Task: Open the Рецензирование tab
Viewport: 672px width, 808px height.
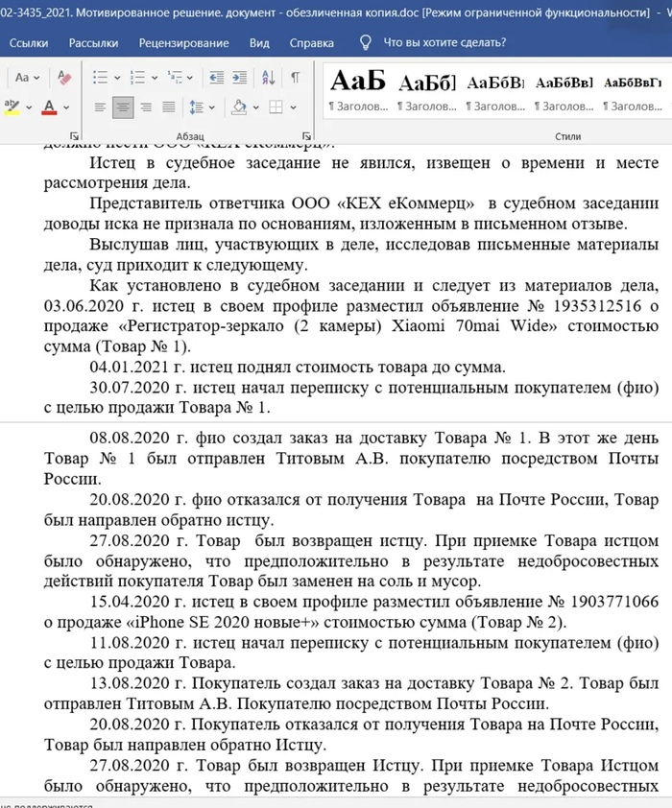Action: pyautogui.click(x=183, y=43)
